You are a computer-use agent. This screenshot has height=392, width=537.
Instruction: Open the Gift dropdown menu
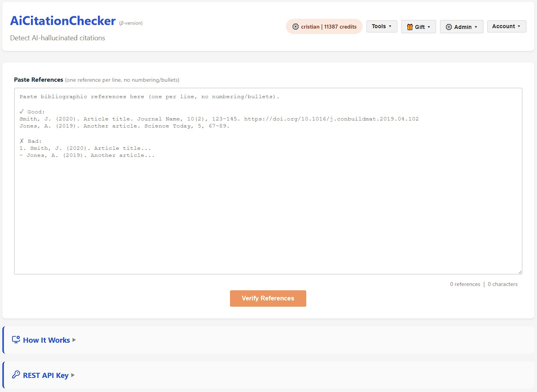tap(418, 27)
